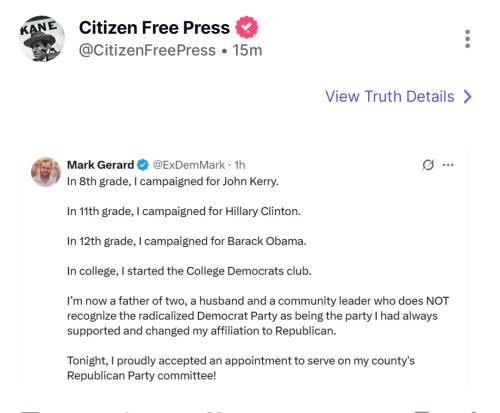Image resolution: width=500 pixels, height=413 pixels.
Task: Click the Mark Gerard name
Action: [x=100, y=165]
